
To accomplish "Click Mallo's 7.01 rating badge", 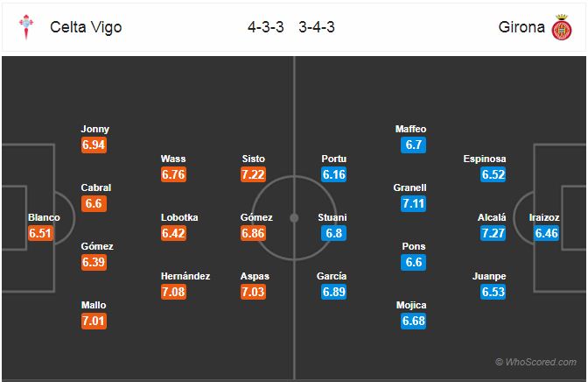I will (x=94, y=321).
